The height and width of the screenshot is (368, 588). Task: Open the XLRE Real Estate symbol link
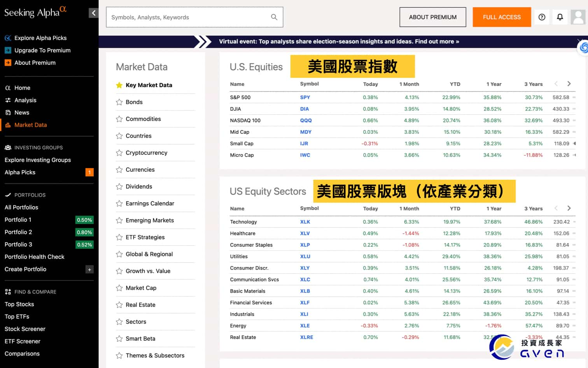pyautogui.click(x=306, y=337)
